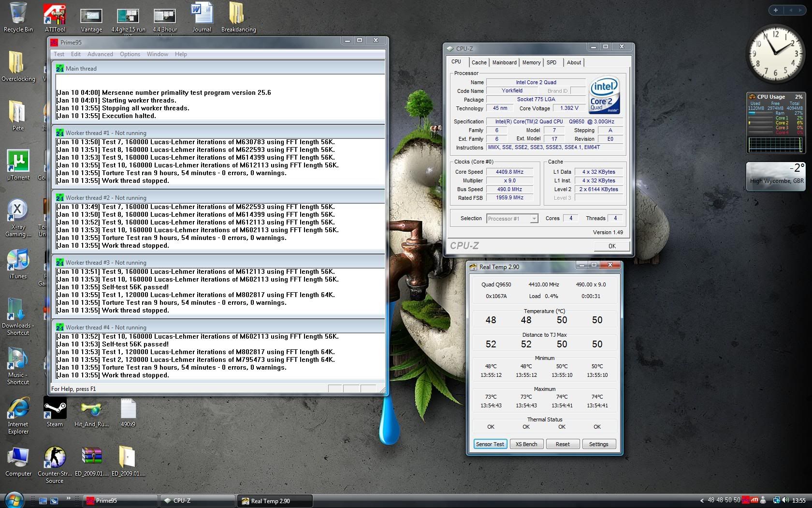
Task: Open the Window menu in Prime95
Action: [158, 54]
